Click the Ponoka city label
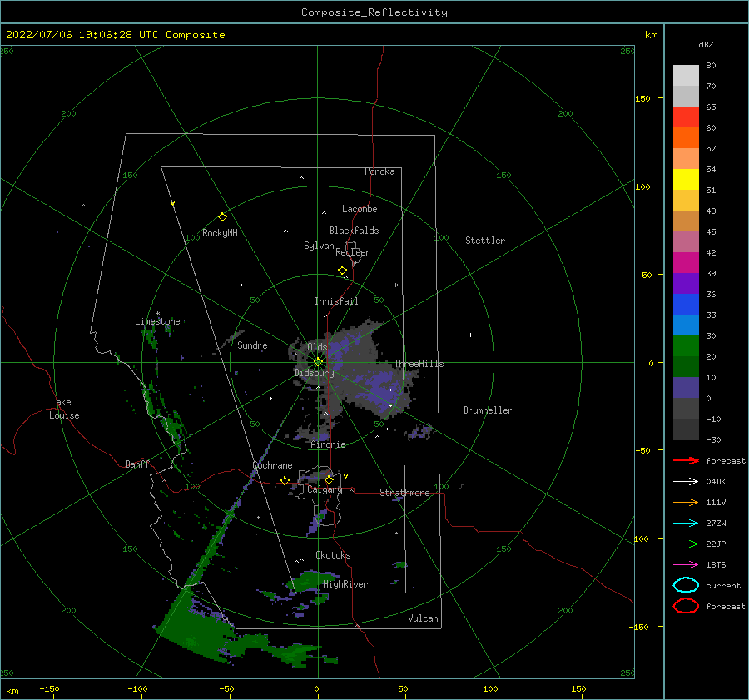This screenshot has height=700, width=749. (379, 171)
